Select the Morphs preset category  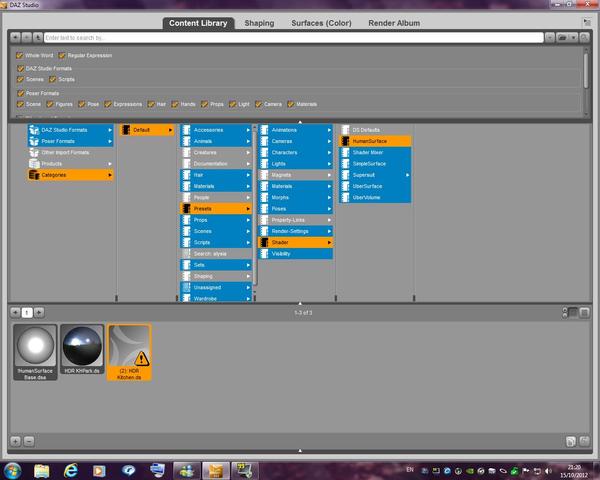coord(295,198)
